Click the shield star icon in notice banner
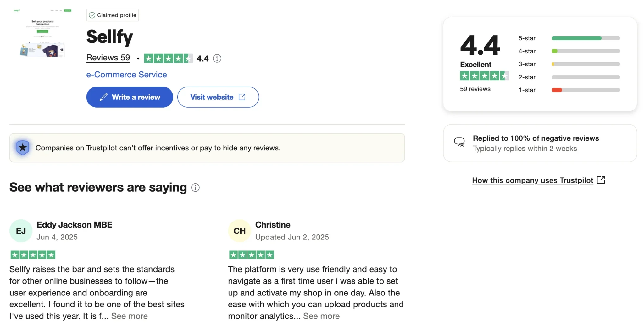Image resolution: width=644 pixels, height=326 pixels. click(x=23, y=148)
